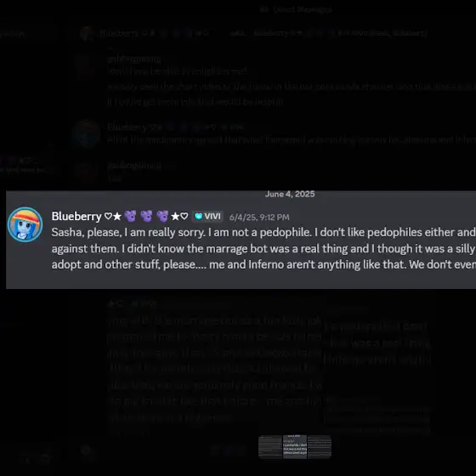476x476 pixels.
Task: Click dimmed Blueberry avatar beside moderators message
Action: point(87,133)
